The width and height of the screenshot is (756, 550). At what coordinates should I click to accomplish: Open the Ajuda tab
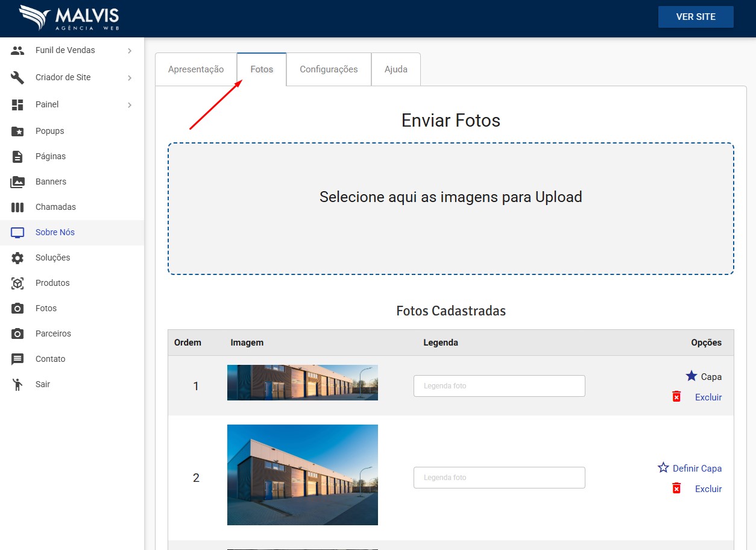point(396,69)
